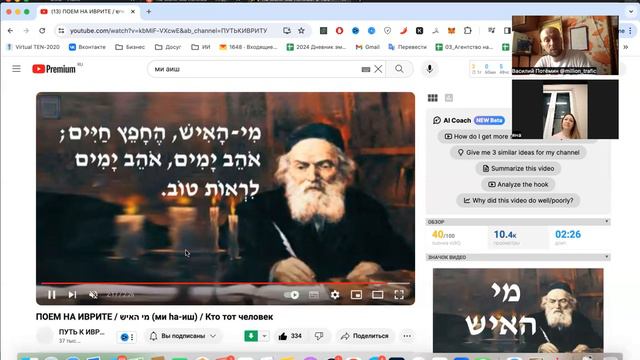Open Virtual TEN-2020 bookmark
The height and width of the screenshot is (360, 640).
click(x=33, y=47)
